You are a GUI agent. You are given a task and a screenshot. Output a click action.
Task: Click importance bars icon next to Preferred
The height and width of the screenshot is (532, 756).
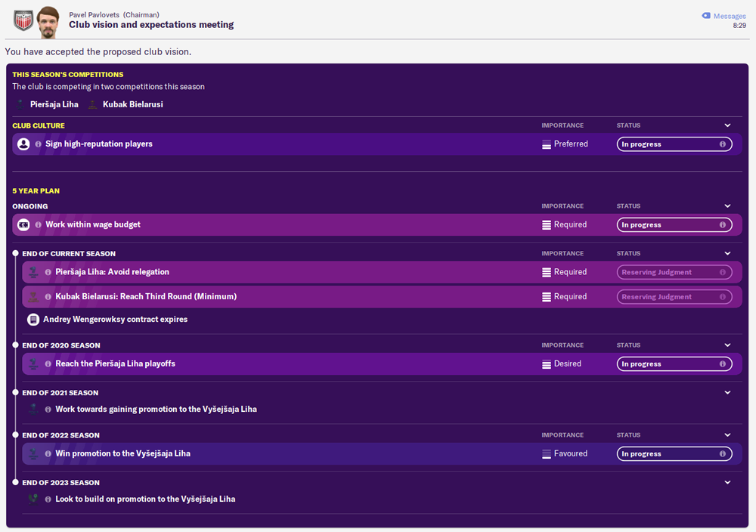547,144
